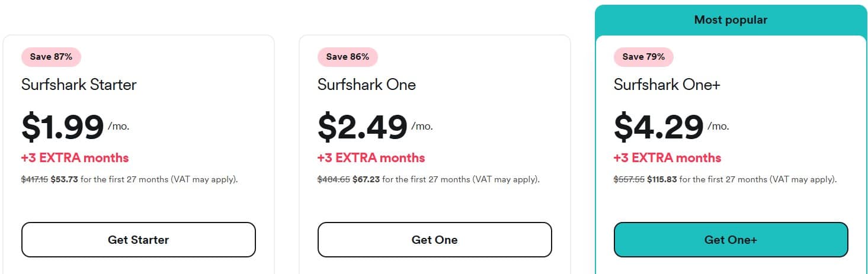Screen dimensions: 868x274
Task: Select the Surfshark One+ plan title
Action: 667,85
